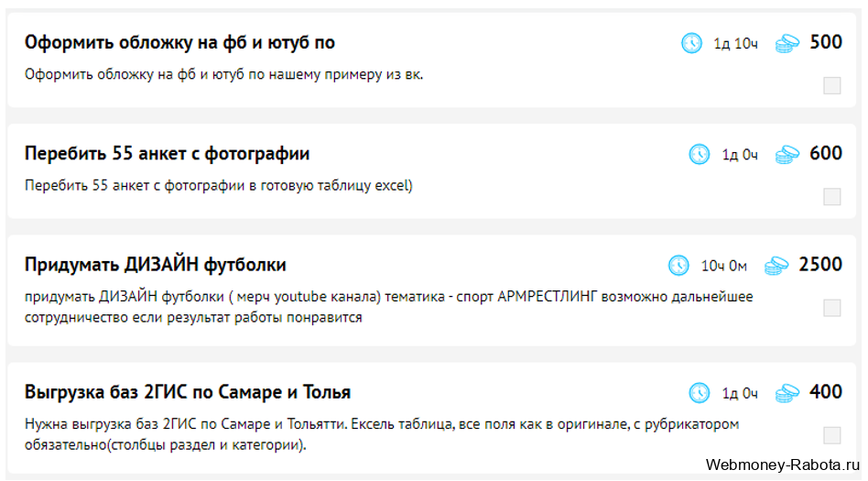Click description about Эксель таблица выгрузка

point(382,434)
